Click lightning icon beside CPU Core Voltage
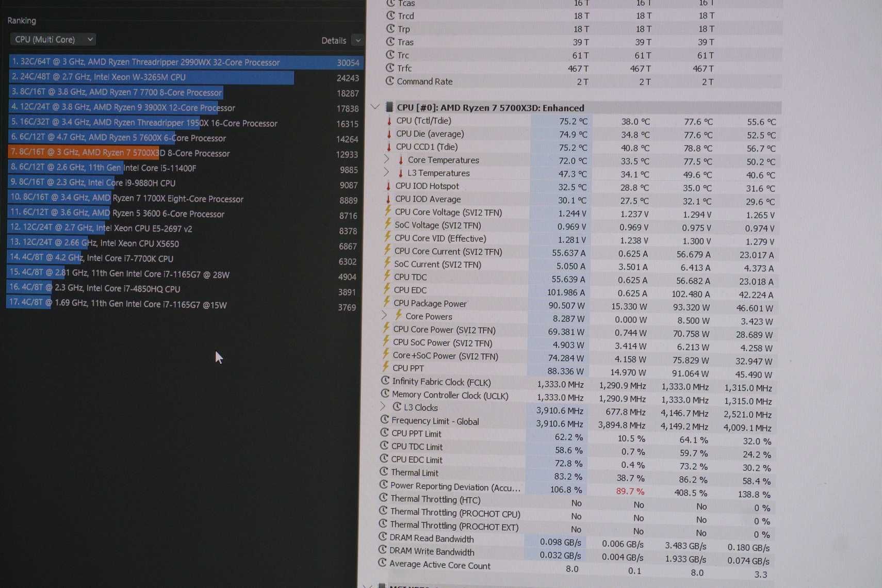882x588 pixels. [388, 211]
